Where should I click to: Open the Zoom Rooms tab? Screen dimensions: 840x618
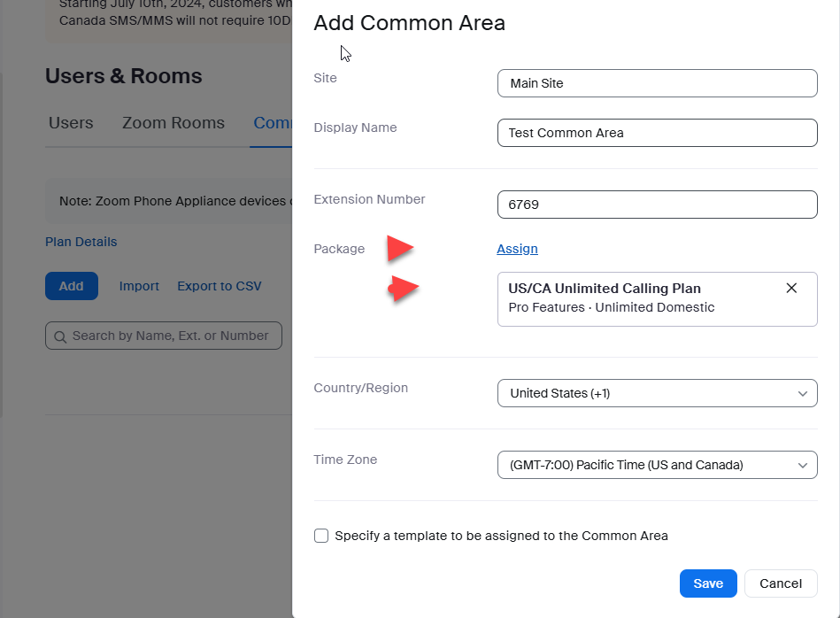coord(173,123)
